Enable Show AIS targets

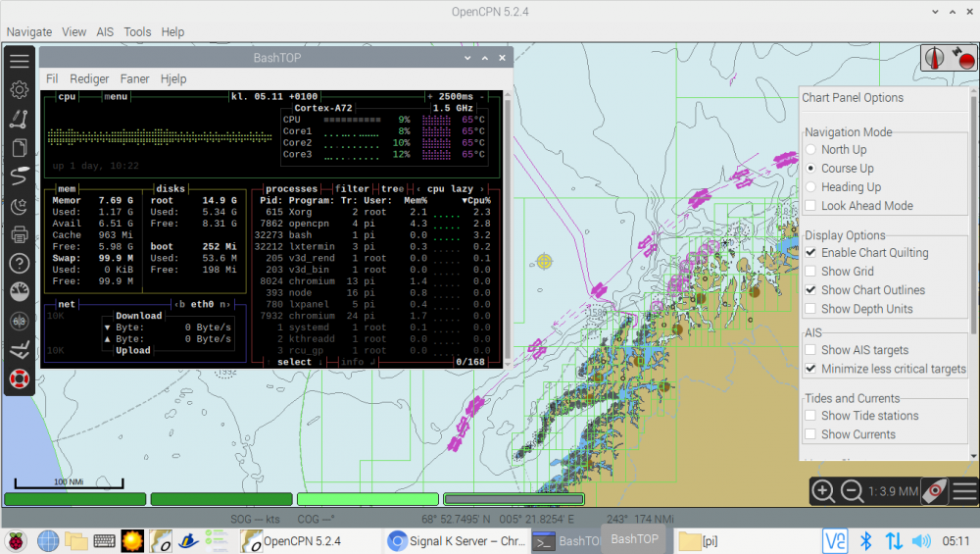[x=857, y=350]
